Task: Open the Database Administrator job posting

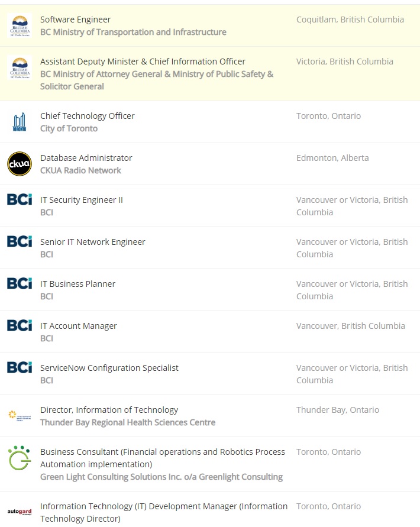Action: pyautogui.click(x=86, y=158)
